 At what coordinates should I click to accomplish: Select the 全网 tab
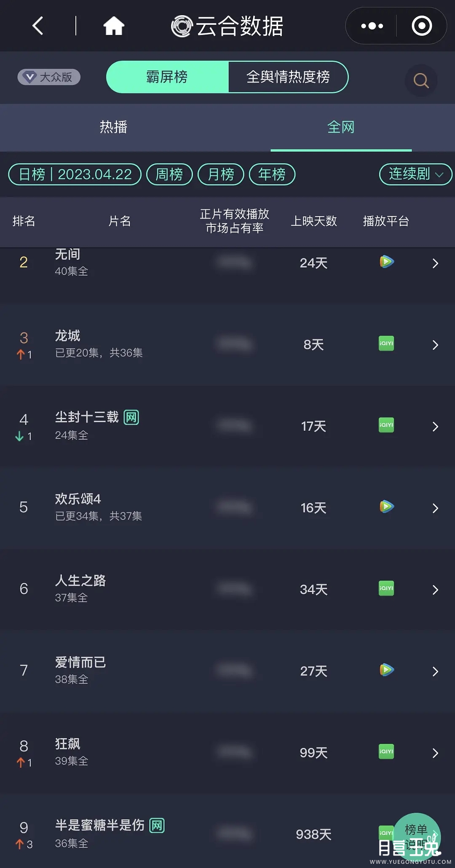coord(341,127)
